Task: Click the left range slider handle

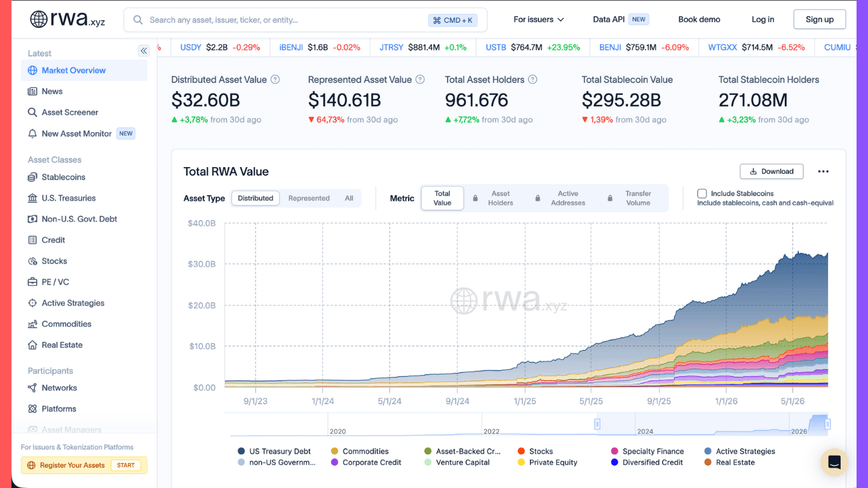Action: (x=597, y=424)
